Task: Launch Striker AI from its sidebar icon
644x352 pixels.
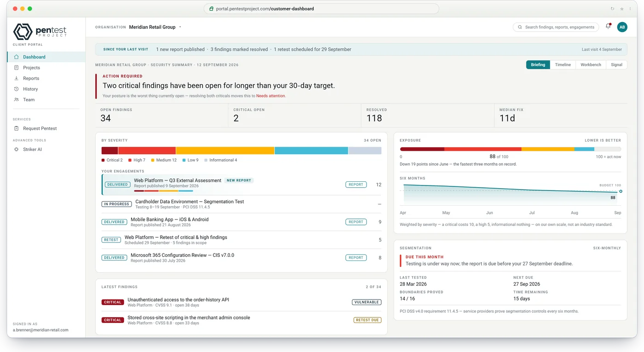Action: pyautogui.click(x=17, y=150)
